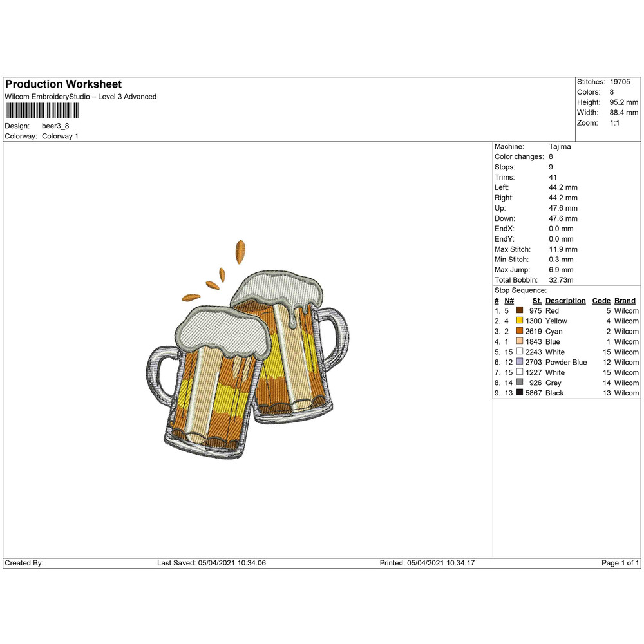
Task: Select the yellow swatch for stitch count 1300
Action: click(519, 321)
